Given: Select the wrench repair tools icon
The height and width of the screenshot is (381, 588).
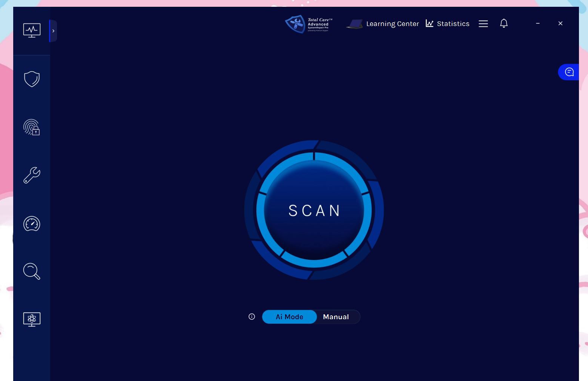Looking at the screenshot, I should (32, 175).
